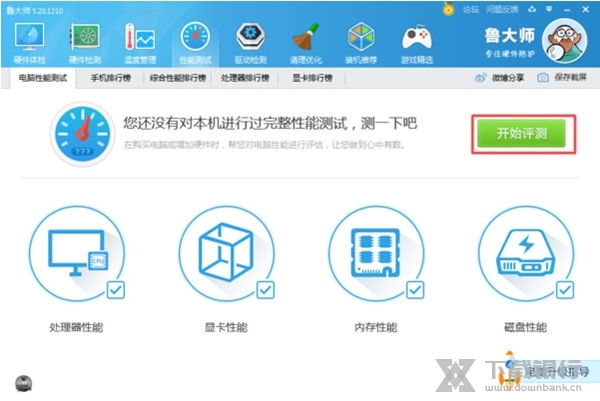The height and width of the screenshot is (401, 600).
Task: Switch to 电脑性能测试 tab
Action: pyautogui.click(x=43, y=78)
